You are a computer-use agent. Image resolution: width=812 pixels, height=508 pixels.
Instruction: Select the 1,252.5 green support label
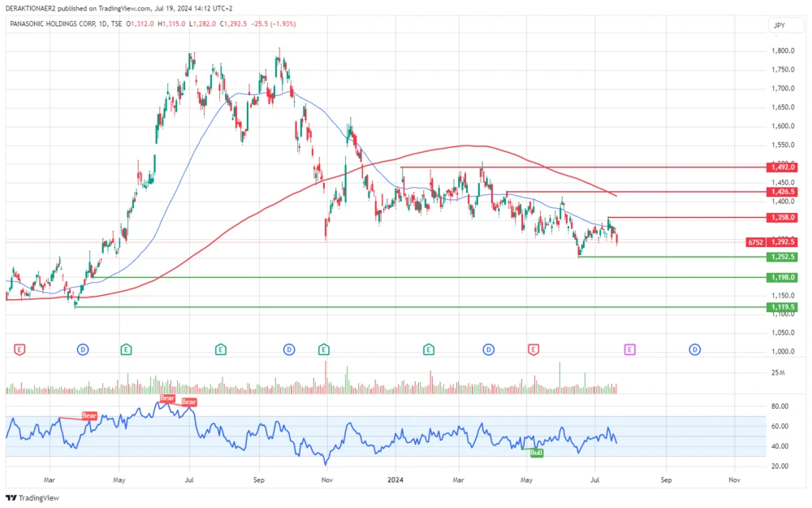(x=783, y=257)
